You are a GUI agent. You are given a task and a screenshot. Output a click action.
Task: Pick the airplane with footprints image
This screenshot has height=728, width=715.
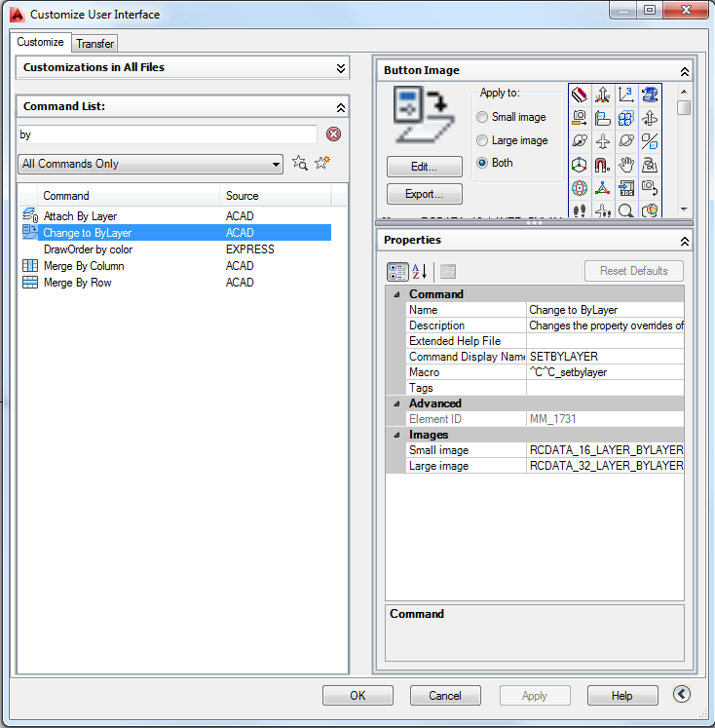(603, 210)
